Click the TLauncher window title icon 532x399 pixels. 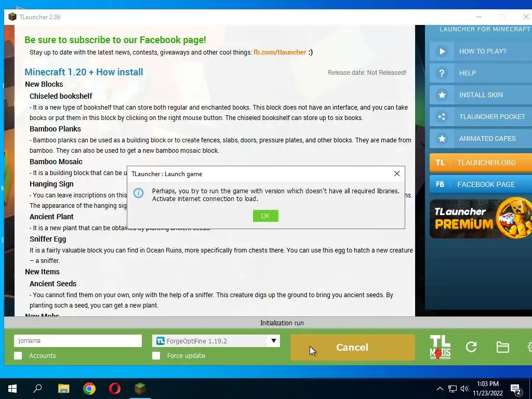point(12,17)
